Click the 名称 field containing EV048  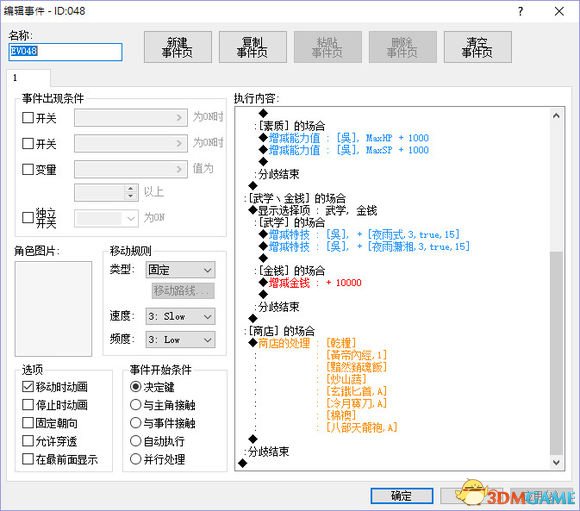tap(65, 52)
